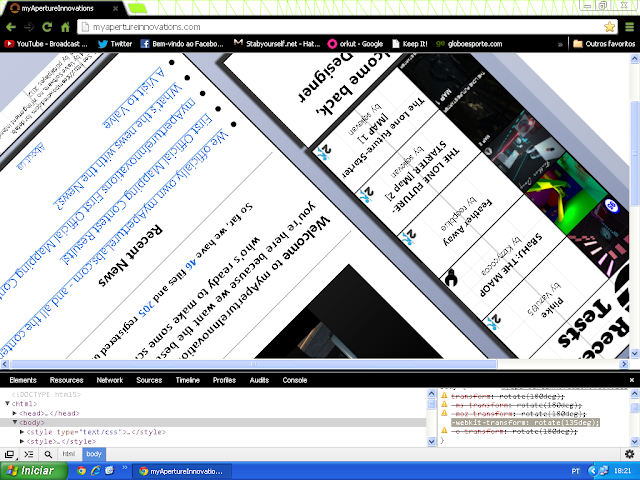
Task: Launch Chrome from quick launch
Action: pos(82,471)
